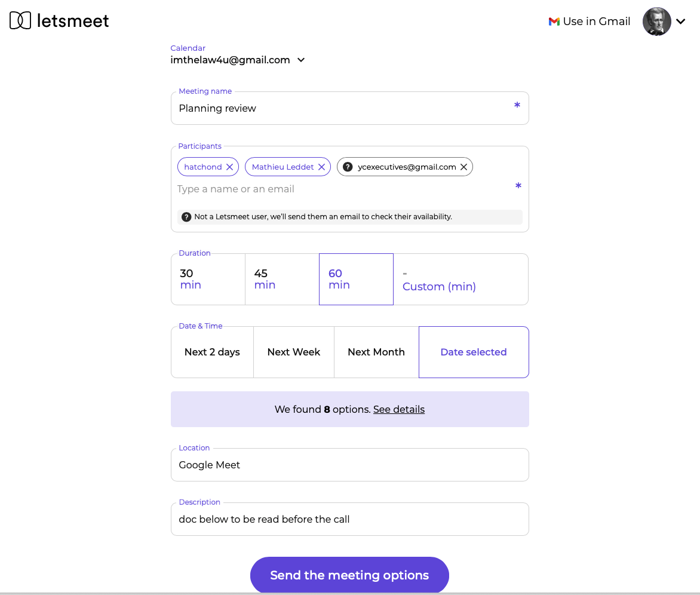Viewport: 700px width, 595px height.
Task: Open the calendar account dropdown
Action: (x=302, y=60)
